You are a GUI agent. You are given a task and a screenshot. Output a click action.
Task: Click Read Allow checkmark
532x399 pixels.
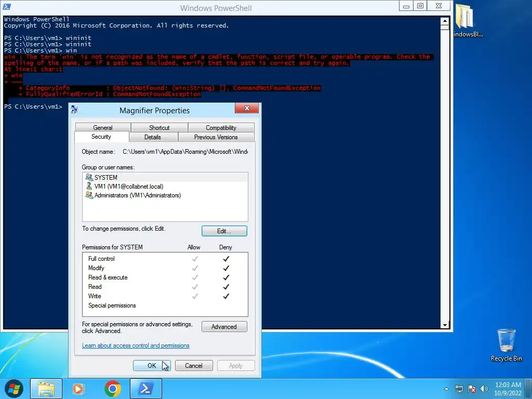pos(195,287)
